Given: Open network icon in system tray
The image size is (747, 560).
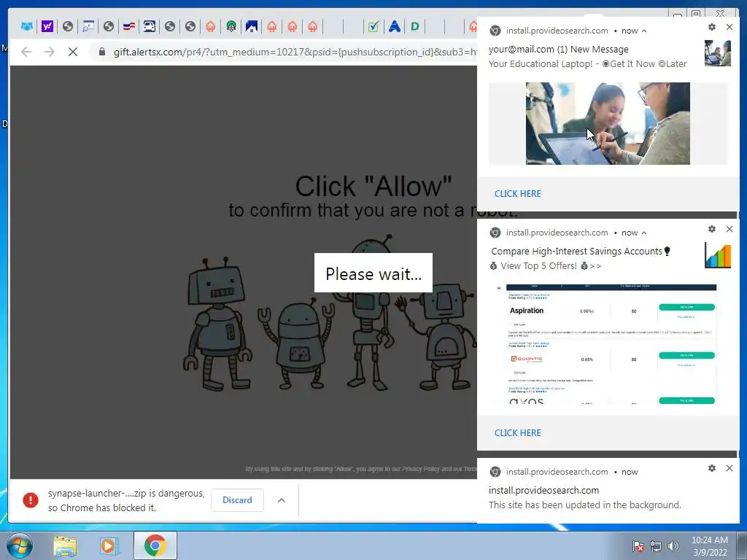Looking at the screenshot, I should pos(656,546).
